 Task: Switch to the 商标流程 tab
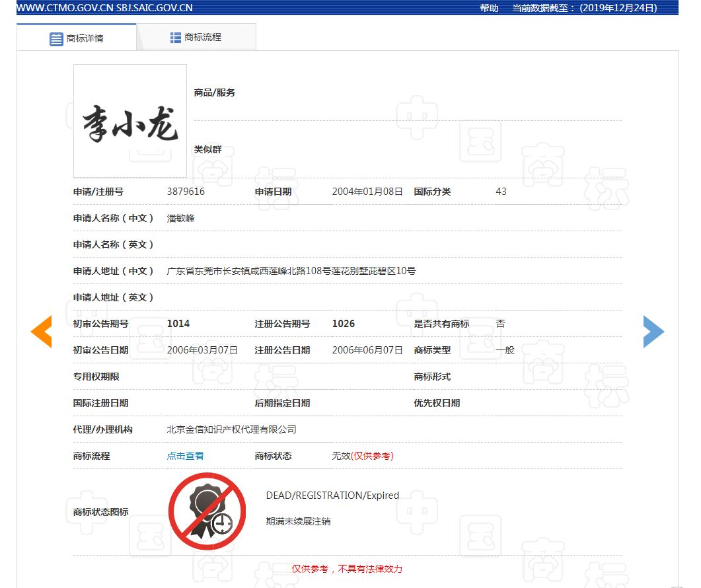[196, 37]
